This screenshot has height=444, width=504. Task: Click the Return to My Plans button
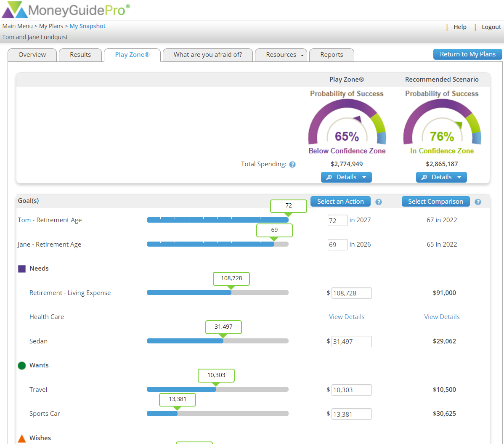[467, 54]
